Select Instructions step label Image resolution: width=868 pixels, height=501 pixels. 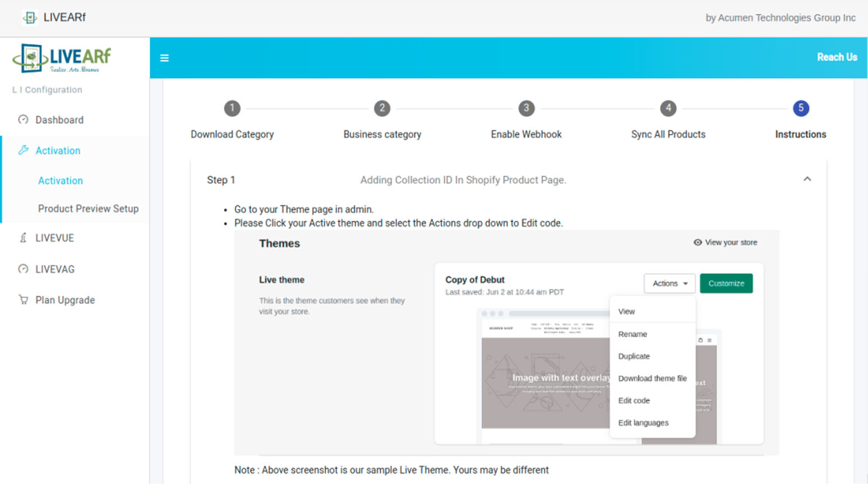pyautogui.click(x=801, y=135)
